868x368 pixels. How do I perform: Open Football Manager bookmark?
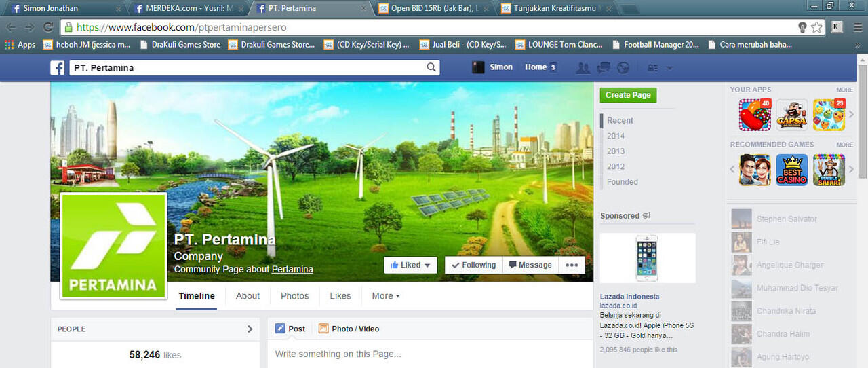point(656,45)
